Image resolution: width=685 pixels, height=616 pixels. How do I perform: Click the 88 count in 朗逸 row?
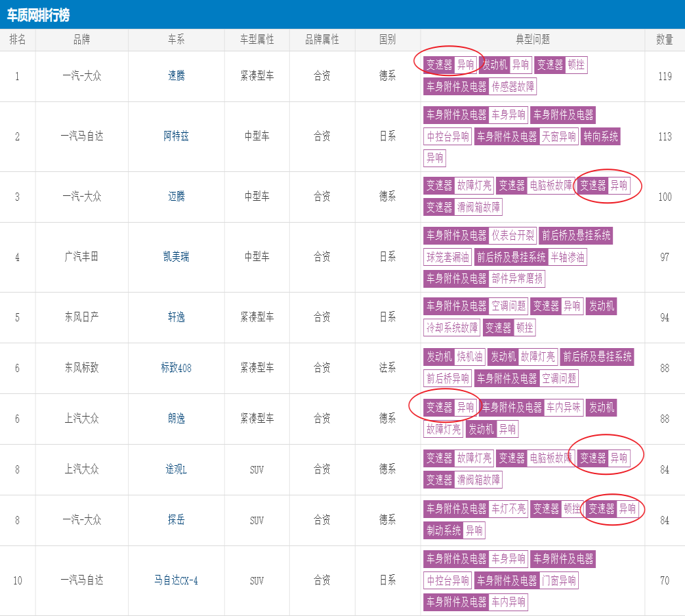click(665, 419)
